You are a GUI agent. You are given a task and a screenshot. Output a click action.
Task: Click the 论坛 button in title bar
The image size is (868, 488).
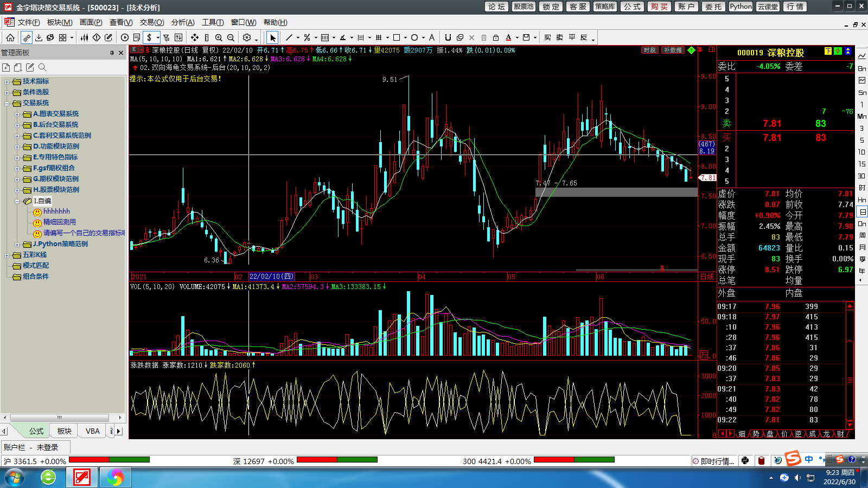pyautogui.click(x=497, y=7)
